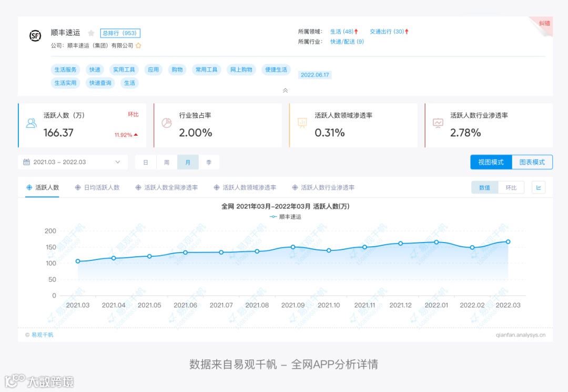
Task: Click the 2021.06 data point on chart
Action: [186, 253]
